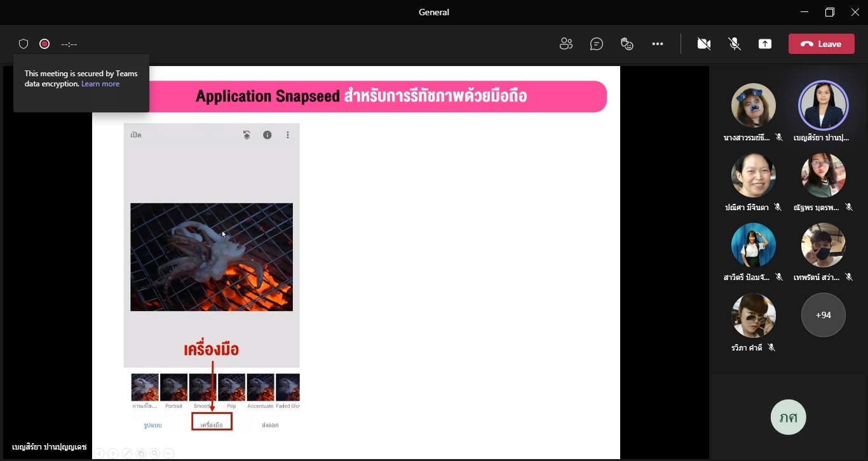Click presenter name label เบญสิริยา ปานปุญญเดช
Screen dimensions: 868x461
pos(50,447)
